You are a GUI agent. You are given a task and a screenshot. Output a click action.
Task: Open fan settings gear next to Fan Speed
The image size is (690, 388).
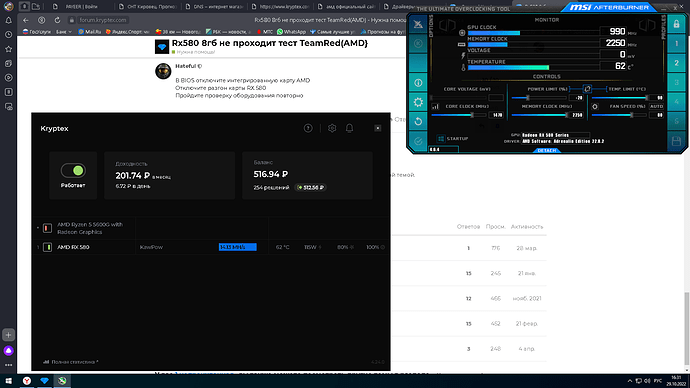point(595,106)
